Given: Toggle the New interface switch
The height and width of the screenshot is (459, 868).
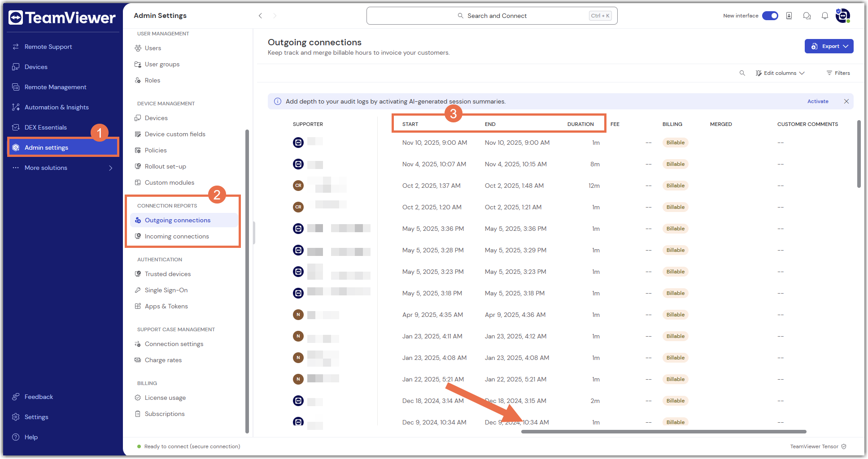Looking at the screenshot, I should click(x=770, y=16).
